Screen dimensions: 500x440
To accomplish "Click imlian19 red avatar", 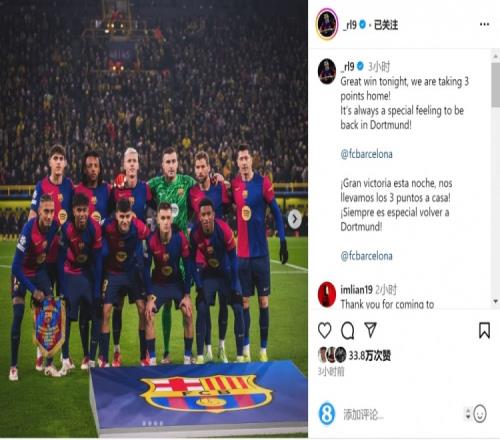I will point(327,294).
